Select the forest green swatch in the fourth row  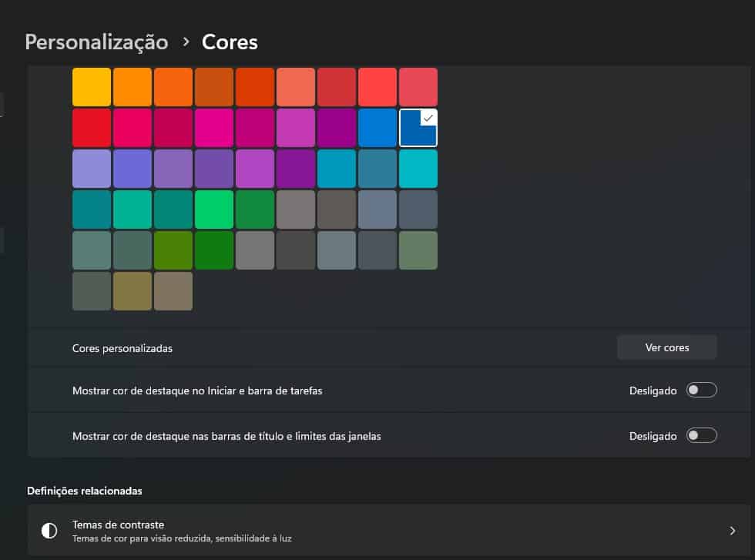tap(255, 210)
